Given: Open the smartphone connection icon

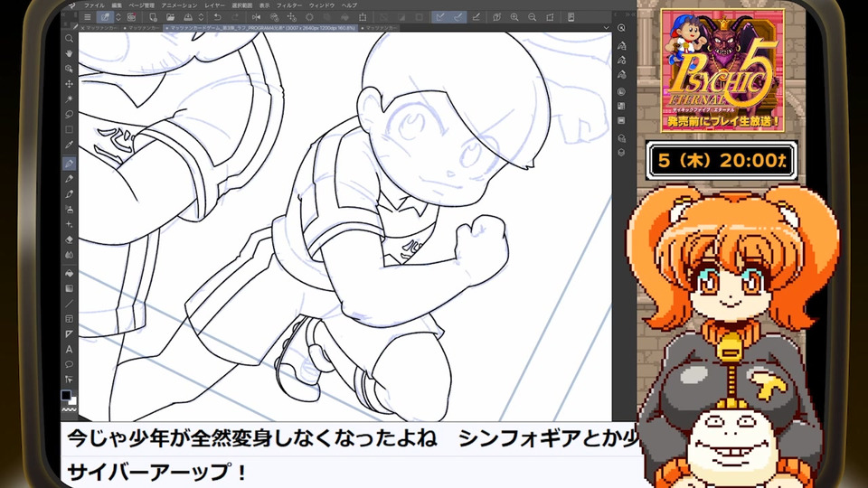Looking at the screenshot, I should 571,17.
